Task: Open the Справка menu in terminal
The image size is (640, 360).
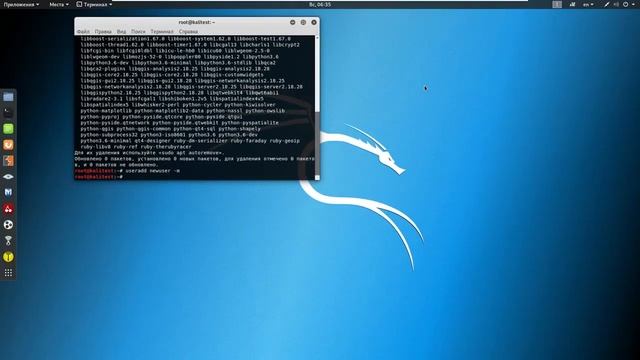Action: click(188, 31)
